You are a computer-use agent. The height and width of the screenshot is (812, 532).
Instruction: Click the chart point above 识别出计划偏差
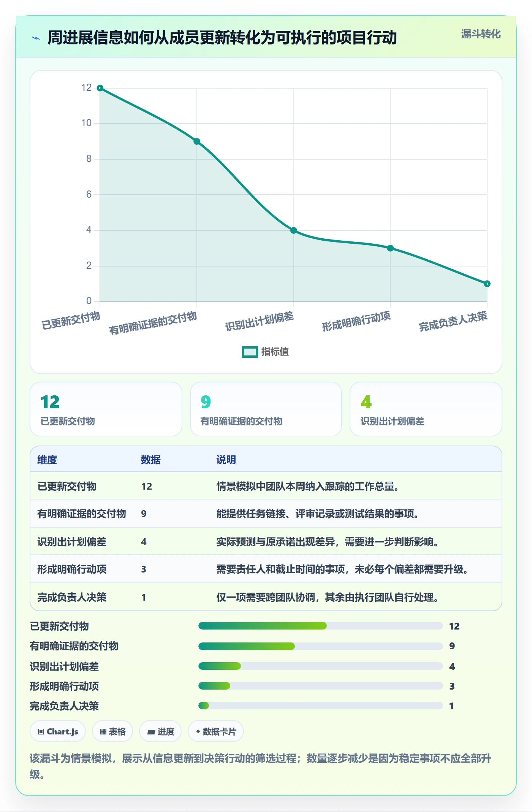[294, 230]
